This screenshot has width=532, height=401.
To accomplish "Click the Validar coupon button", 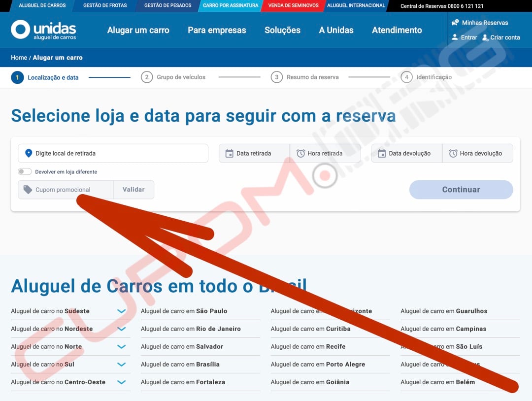I will coord(133,190).
